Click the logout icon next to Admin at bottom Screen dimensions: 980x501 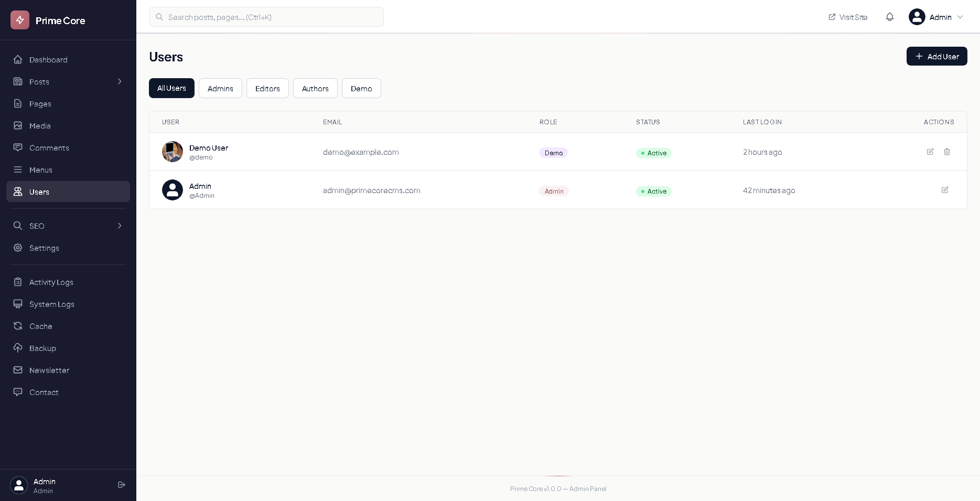tap(121, 485)
